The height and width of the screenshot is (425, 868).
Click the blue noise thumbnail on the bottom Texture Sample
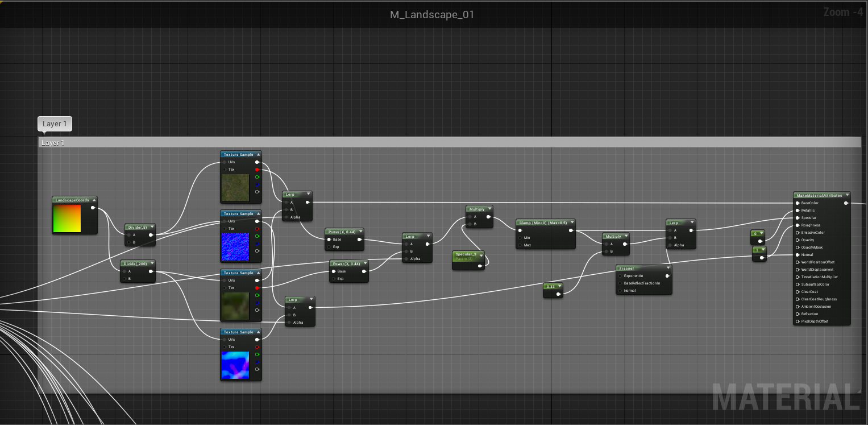(x=235, y=364)
